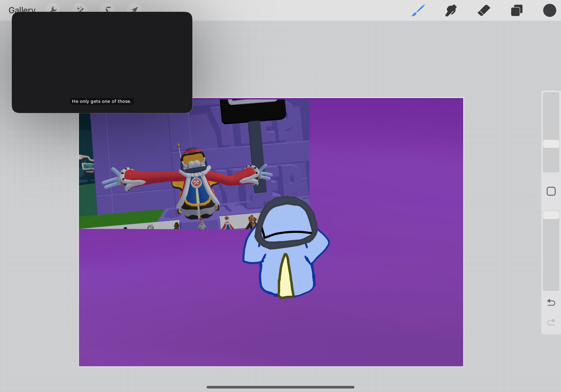561x392 pixels.
Task: Select the Eraser tool
Action: pyautogui.click(x=484, y=11)
